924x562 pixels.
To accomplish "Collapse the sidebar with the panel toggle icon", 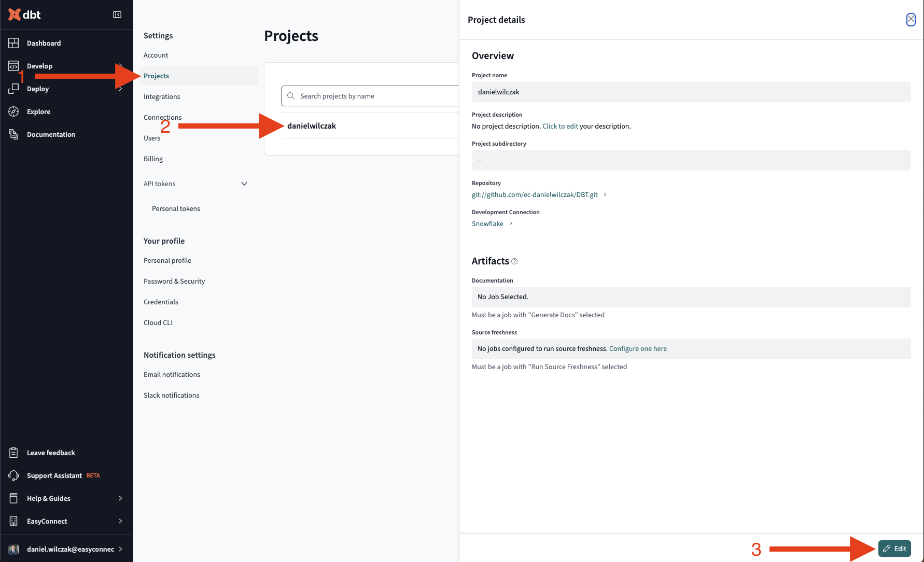I will click(117, 15).
